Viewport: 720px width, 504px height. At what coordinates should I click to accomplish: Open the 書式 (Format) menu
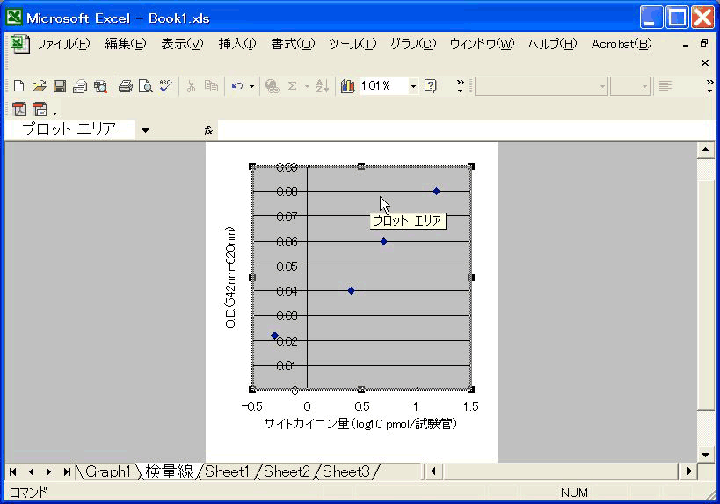coord(292,44)
